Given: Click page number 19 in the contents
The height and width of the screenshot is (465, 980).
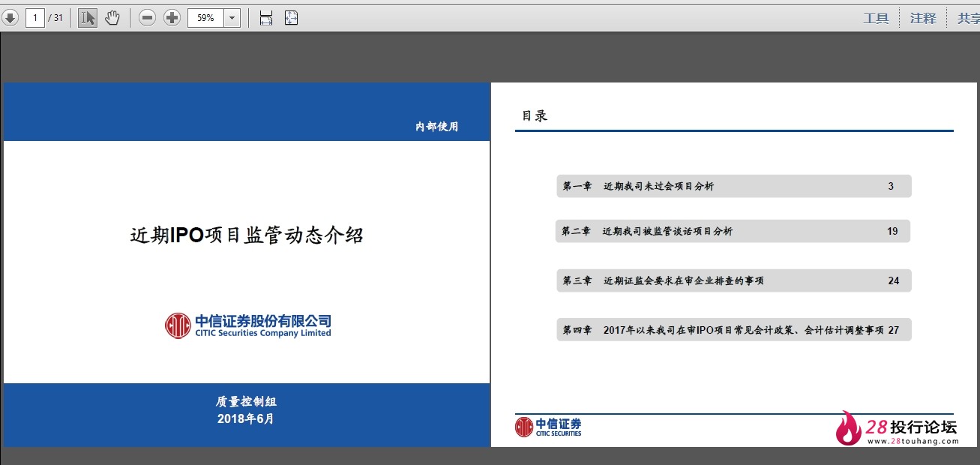Looking at the screenshot, I should [892, 231].
